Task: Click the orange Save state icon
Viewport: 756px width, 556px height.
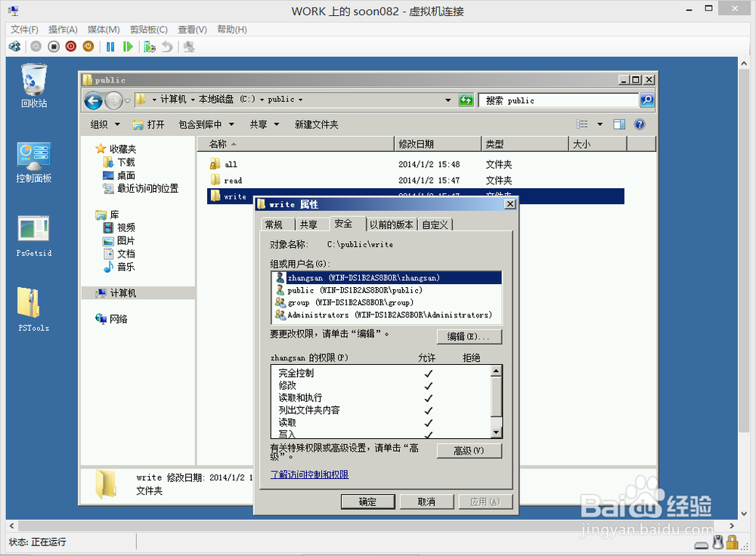Action: [88, 47]
